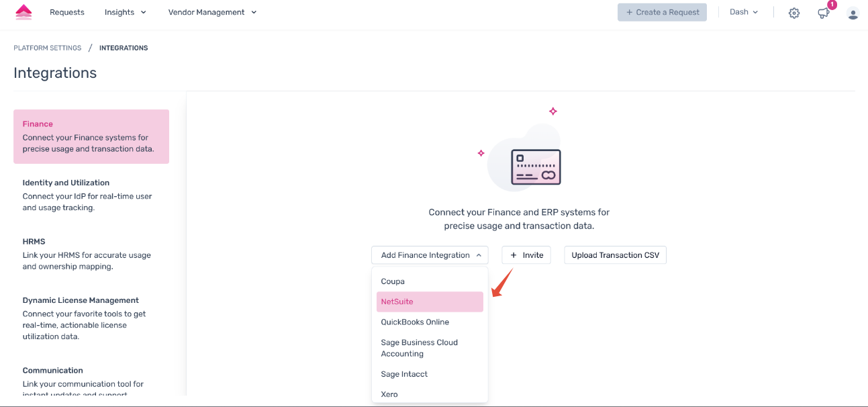
Task: Select the Identity and Utilization section
Action: (66, 182)
